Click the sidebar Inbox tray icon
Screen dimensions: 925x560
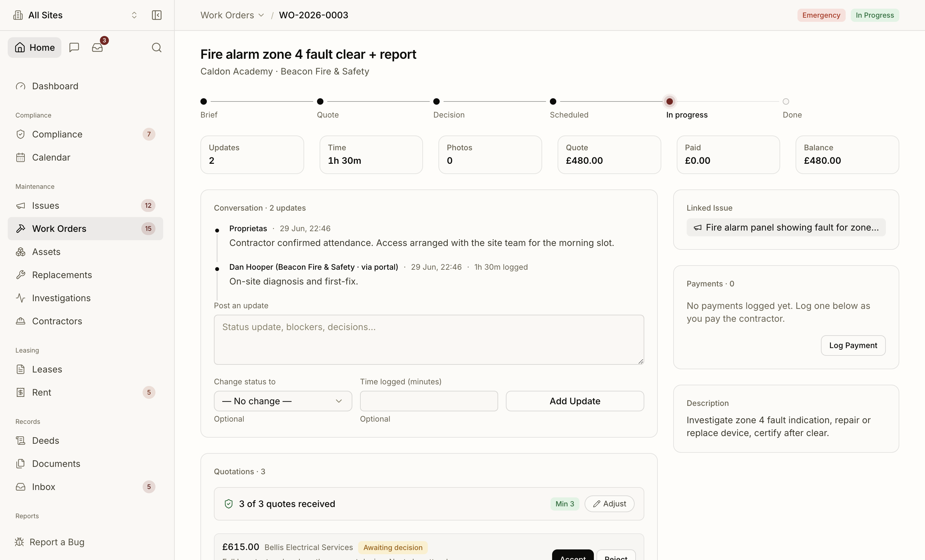[x=21, y=487]
